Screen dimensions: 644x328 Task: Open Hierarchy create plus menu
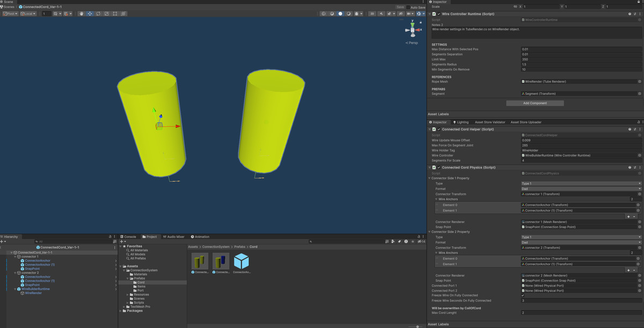pyautogui.click(x=3, y=242)
